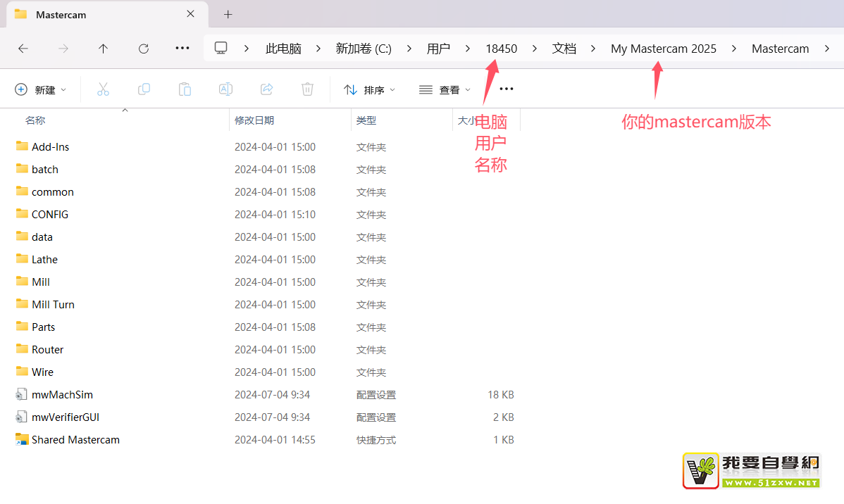The height and width of the screenshot is (504, 844).
Task: Open a new tab with plus button
Action: [228, 14]
